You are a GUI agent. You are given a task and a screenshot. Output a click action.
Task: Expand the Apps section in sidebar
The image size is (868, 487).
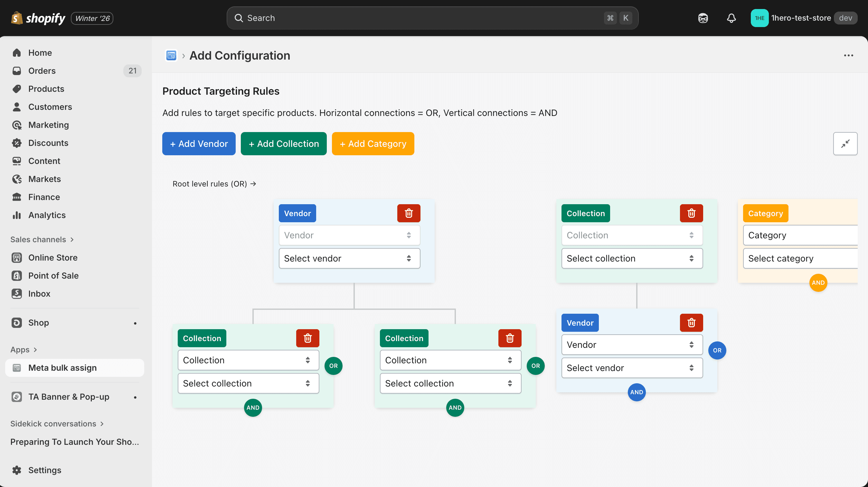24,349
